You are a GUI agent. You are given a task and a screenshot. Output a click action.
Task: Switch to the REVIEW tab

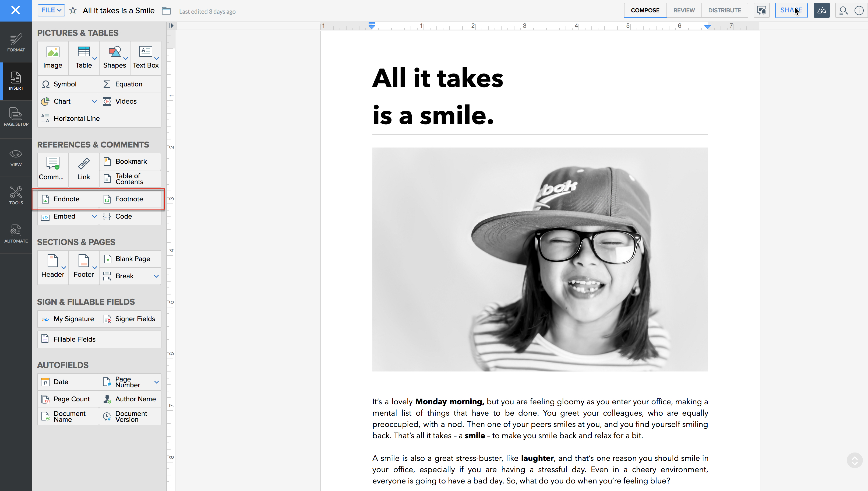[684, 10]
